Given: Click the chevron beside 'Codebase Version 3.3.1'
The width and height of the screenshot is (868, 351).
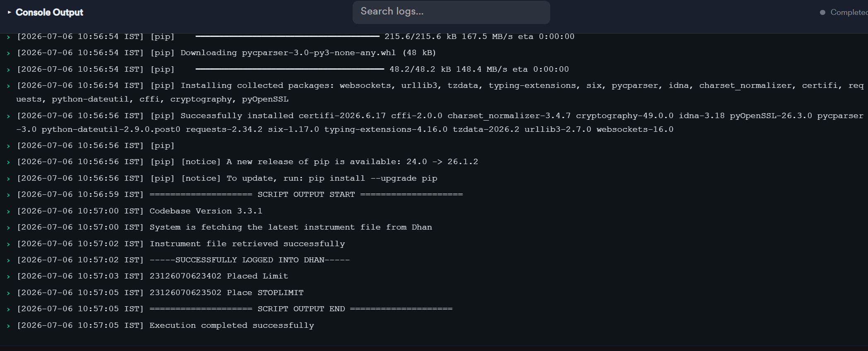Looking at the screenshot, I should tap(8, 211).
